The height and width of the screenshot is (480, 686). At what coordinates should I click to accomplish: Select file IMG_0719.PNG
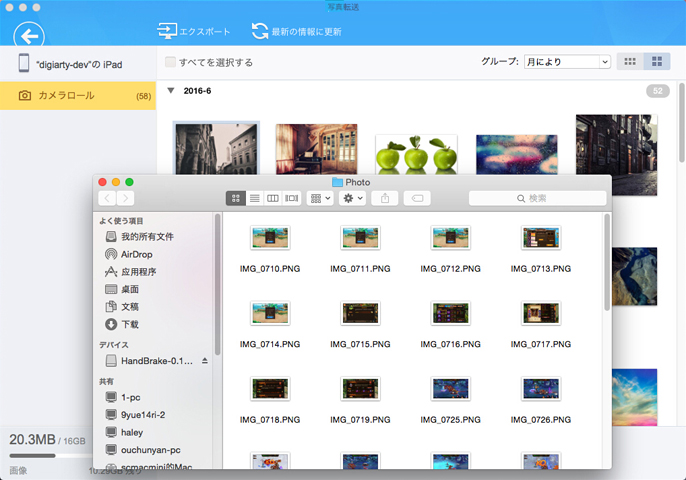360,400
